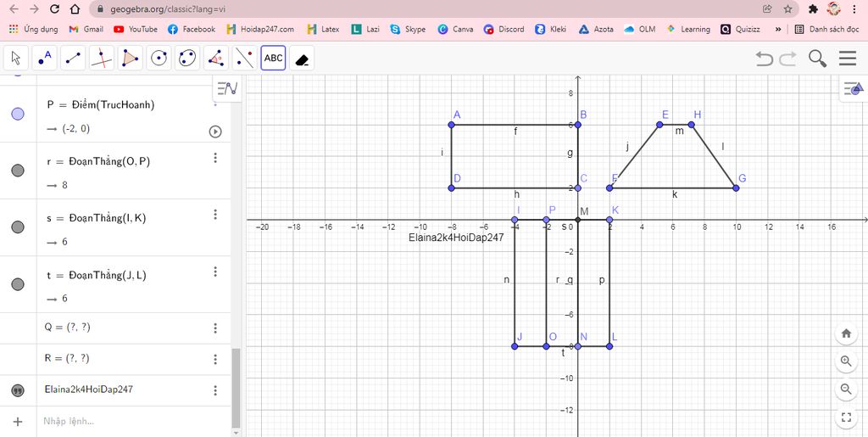Bookmark this page with star
Viewport: 868px width, 437px height.
[787, 9]
